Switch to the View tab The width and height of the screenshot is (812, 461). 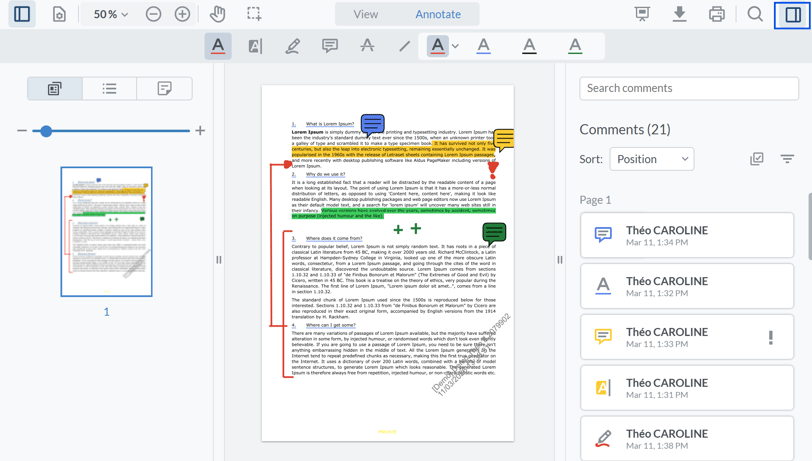click(366, 15)
